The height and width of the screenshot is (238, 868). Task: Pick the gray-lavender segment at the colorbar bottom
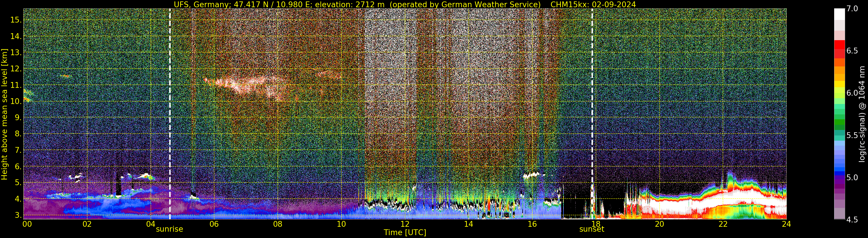tap(839, 213)
